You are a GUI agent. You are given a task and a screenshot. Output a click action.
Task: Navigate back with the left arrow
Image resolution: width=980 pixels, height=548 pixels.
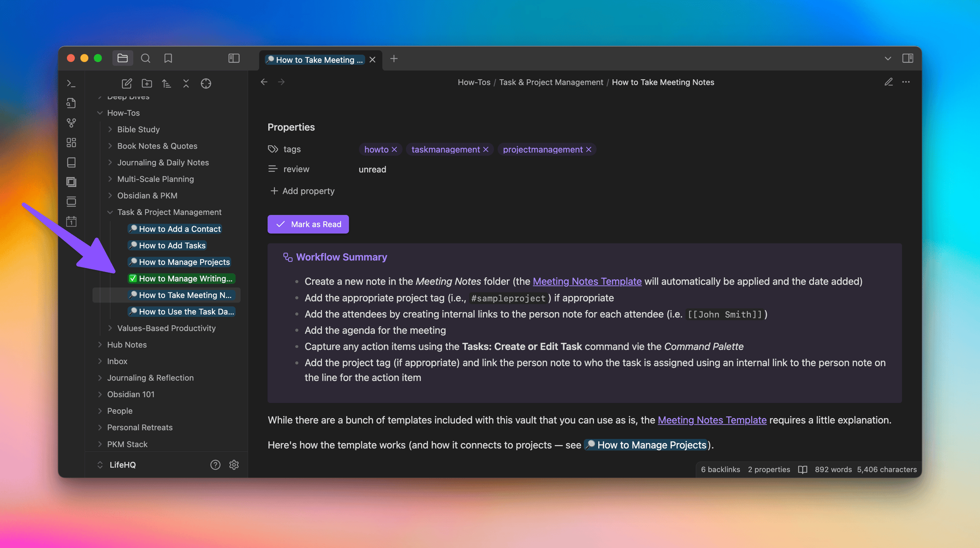(264, 82)
